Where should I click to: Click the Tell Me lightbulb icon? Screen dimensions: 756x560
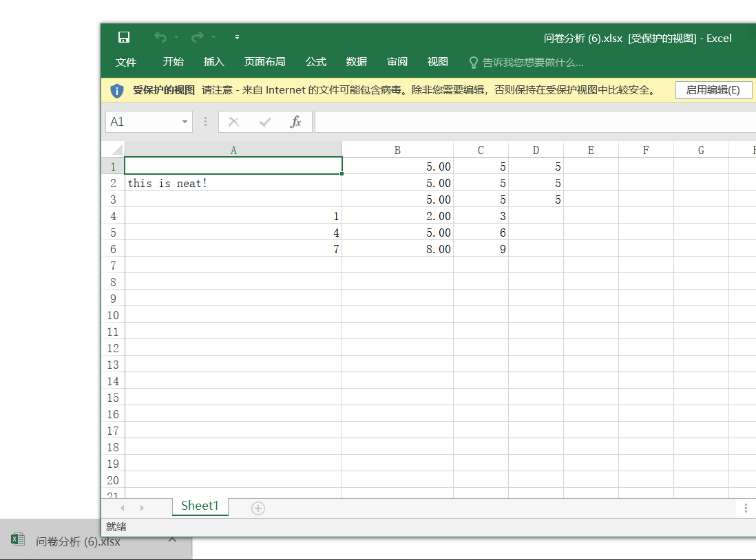click(x=473, y=62)
